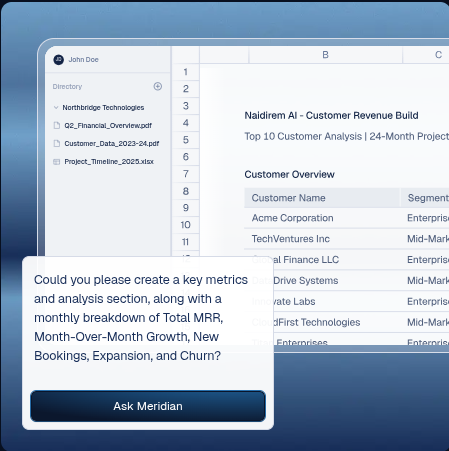Screen dimensions: 449x451
Task: Click the John Doe avatar icon
Action: pyautogui.click(x=58, y=60)
